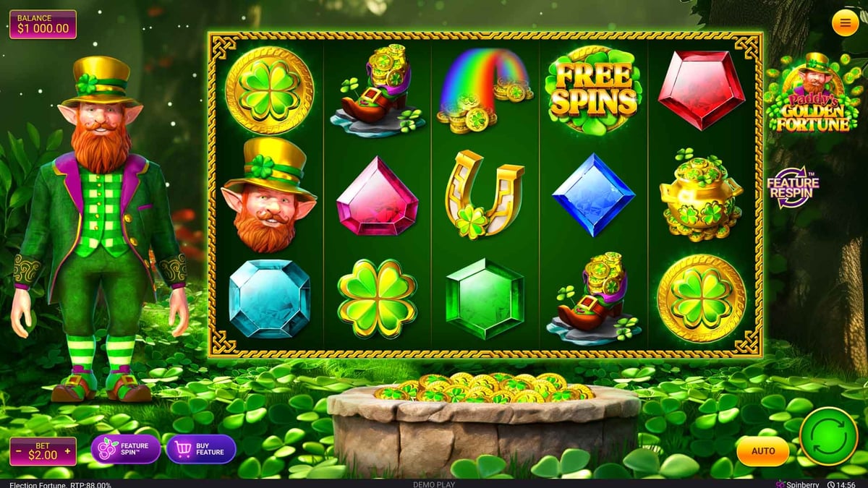
Task: Click the golden horseshoe symbol
Action: click(483, 194)
